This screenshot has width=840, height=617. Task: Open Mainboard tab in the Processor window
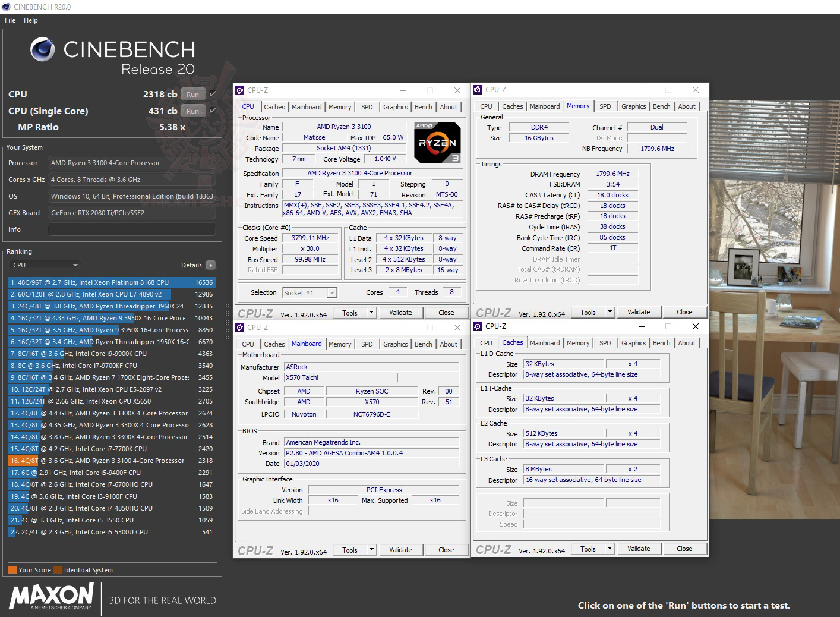click(307, 107)
